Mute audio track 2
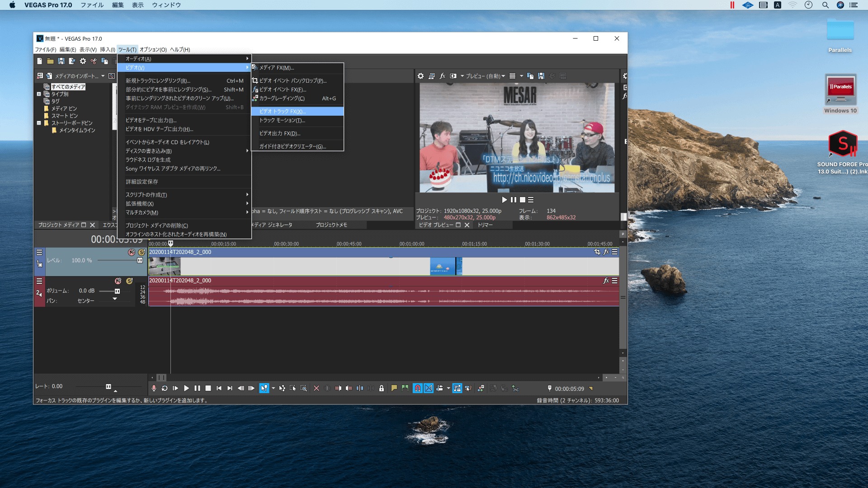 click(x=118, y=281)
